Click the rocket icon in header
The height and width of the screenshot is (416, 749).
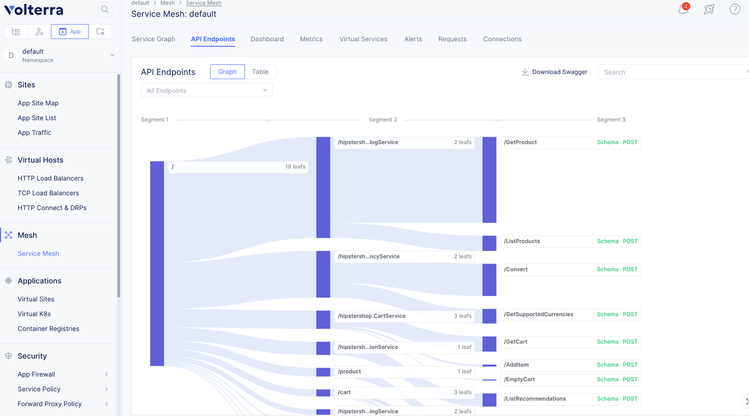pos(710,9)
